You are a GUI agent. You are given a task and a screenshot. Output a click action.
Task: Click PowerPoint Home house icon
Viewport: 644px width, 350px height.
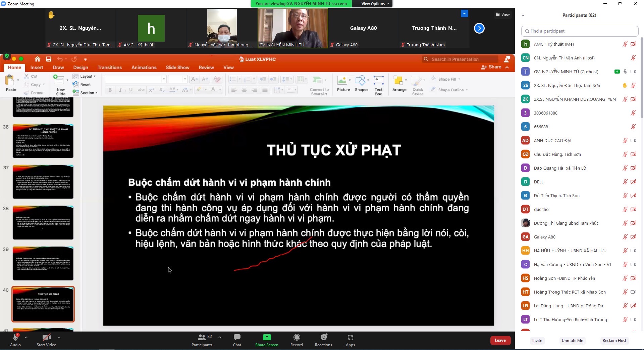click(x=38, y=59)
